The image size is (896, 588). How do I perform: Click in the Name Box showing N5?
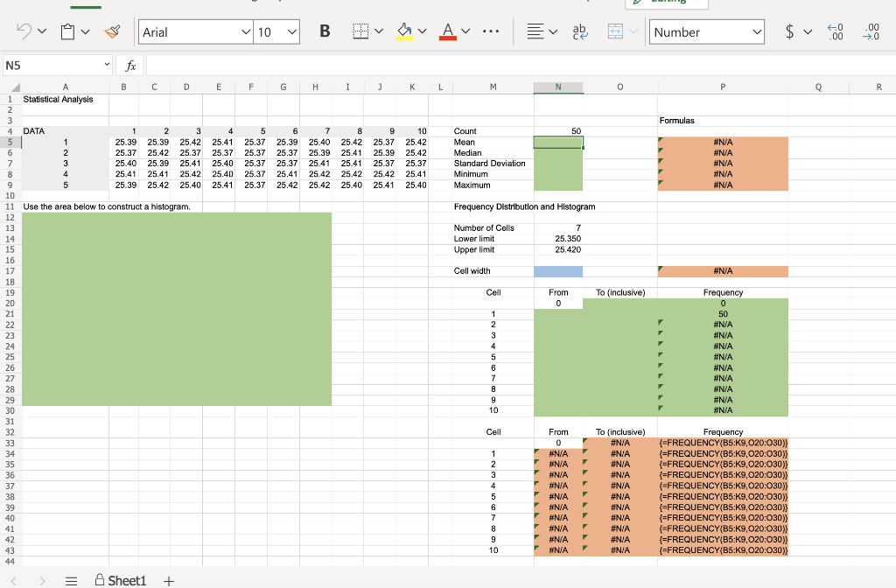(x=52, y=66)
